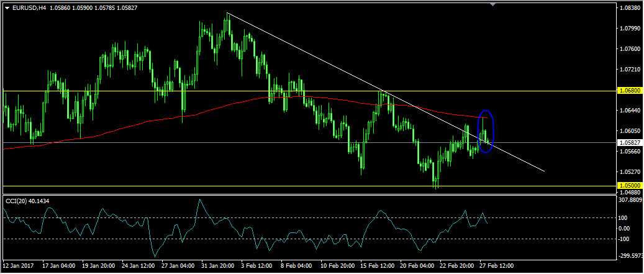The image size is (644, 274).
Task: Click the 1.05000 yellow price label
Action: [630, 185]
